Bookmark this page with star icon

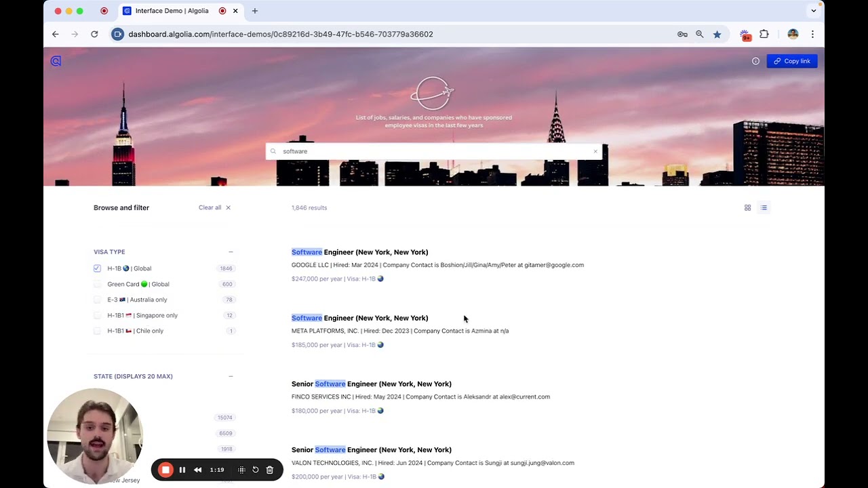[x=717, y=34]
